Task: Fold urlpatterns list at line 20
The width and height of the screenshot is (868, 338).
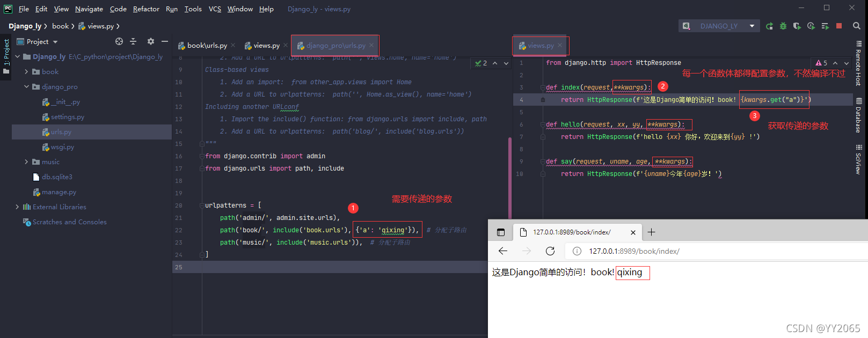Action: tap(202, 205)
